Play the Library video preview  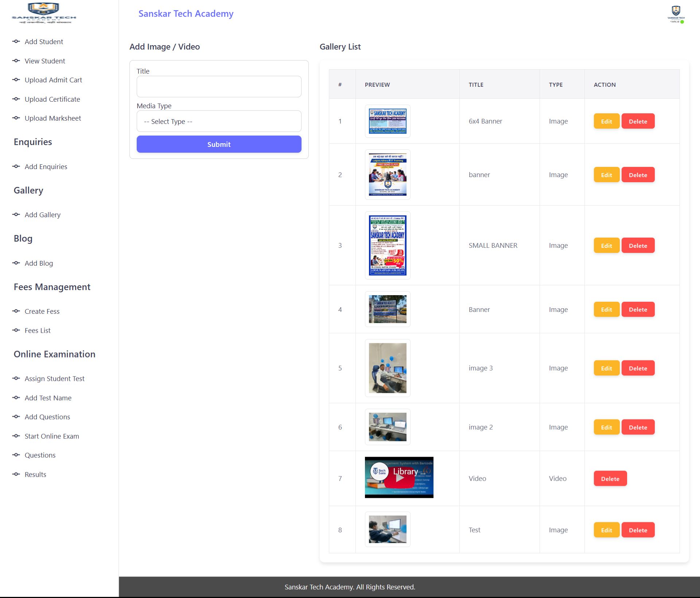399,478
